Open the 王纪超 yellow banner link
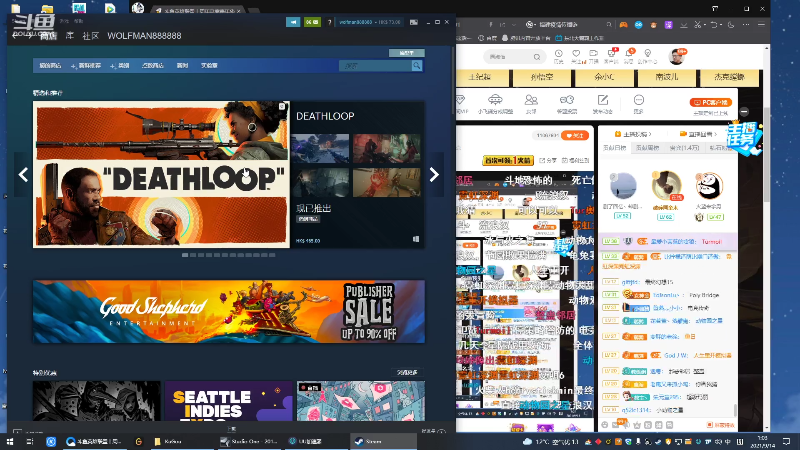 click(x=480, y=77)
